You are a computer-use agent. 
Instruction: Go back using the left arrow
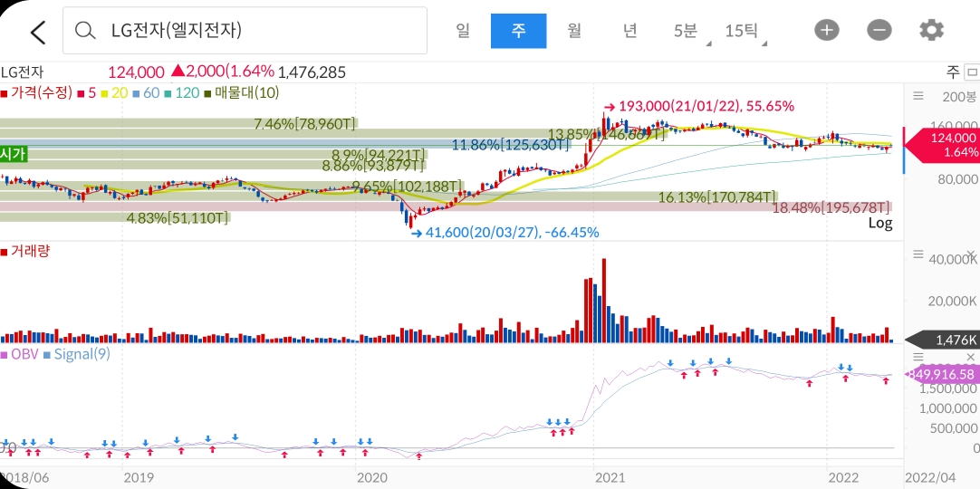point(38,32)
